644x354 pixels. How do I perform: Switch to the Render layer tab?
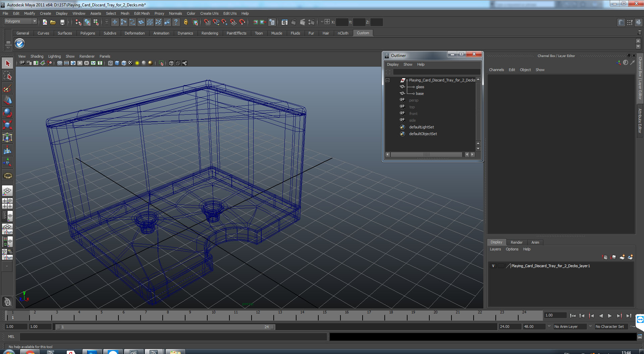(x=517, y=242)
